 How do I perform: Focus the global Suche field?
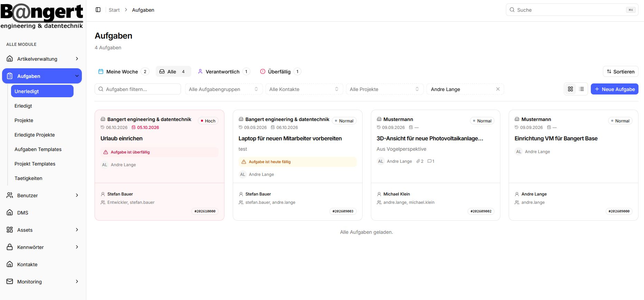coord(572,10)
